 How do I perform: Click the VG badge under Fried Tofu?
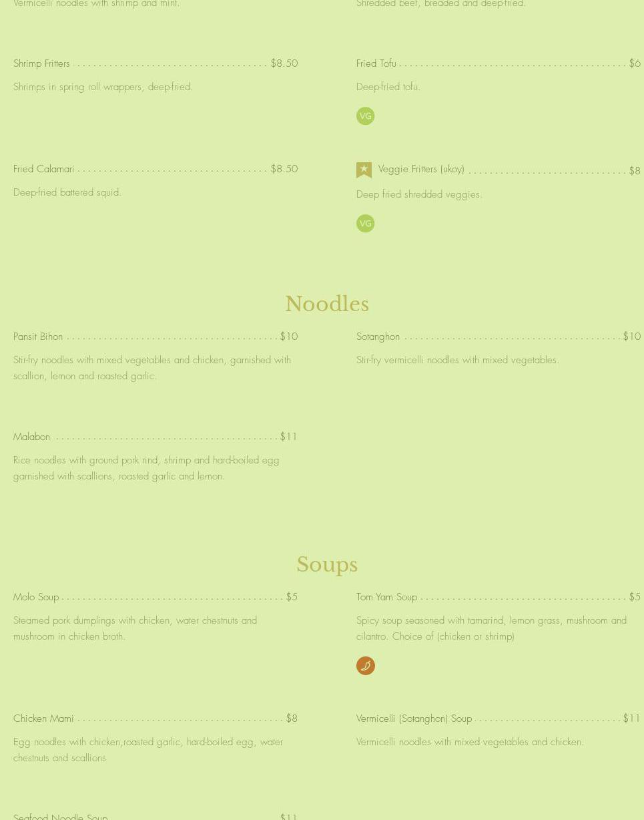(365, 116)
